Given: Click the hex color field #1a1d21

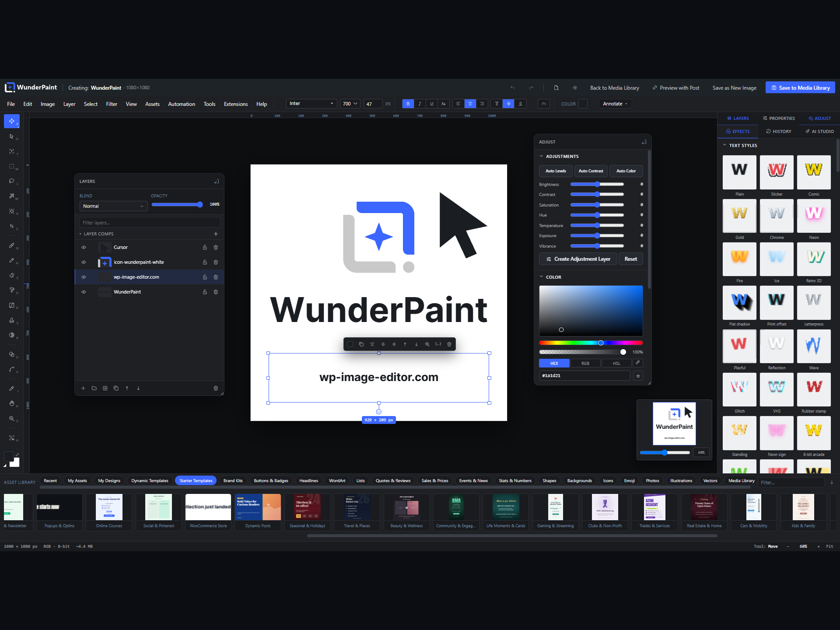Looking at the screenshot, I should click(584, 375).
